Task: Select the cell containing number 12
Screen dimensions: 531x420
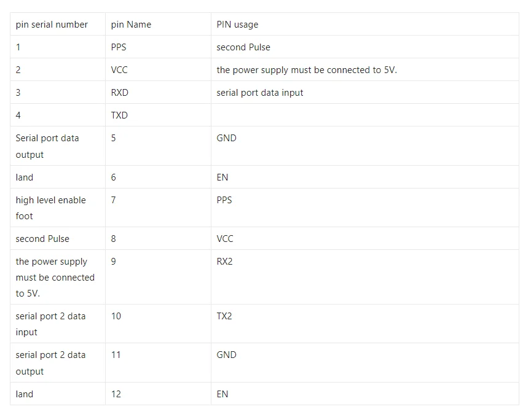Action: (x=158, y=394)
